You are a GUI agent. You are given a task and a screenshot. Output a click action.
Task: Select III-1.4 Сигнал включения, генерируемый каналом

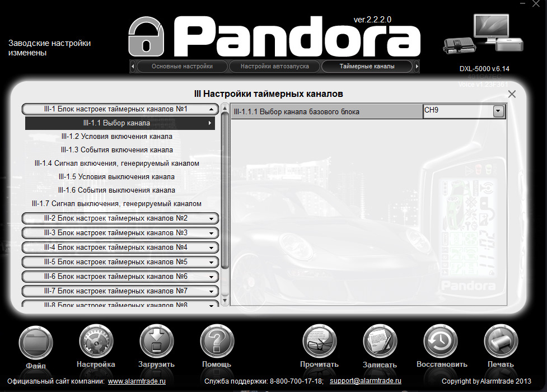pyautogui.click(x=117, y=164)
